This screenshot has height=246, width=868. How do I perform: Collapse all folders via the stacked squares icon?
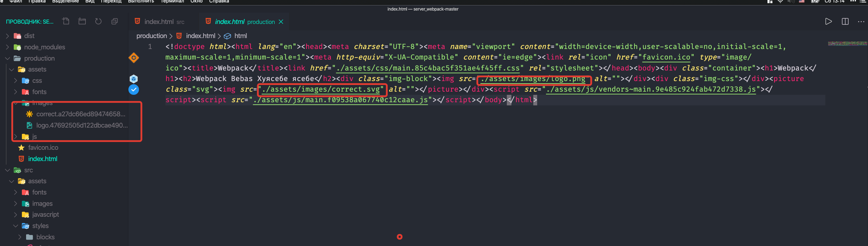(x=115, y=21)
